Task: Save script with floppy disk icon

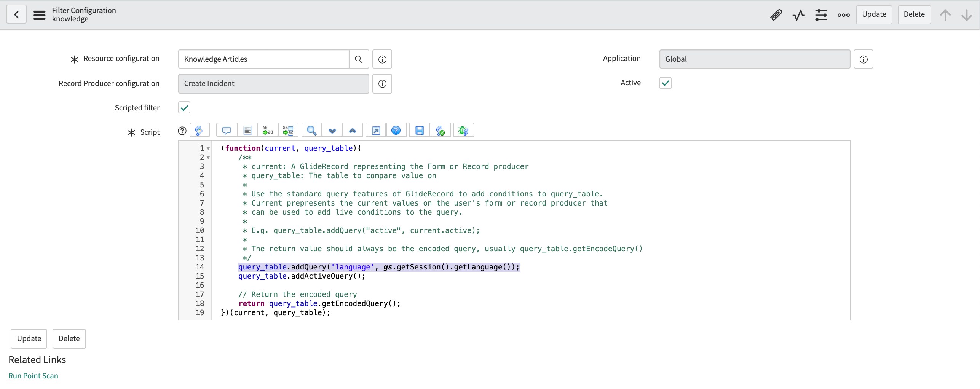Action: 420,130
